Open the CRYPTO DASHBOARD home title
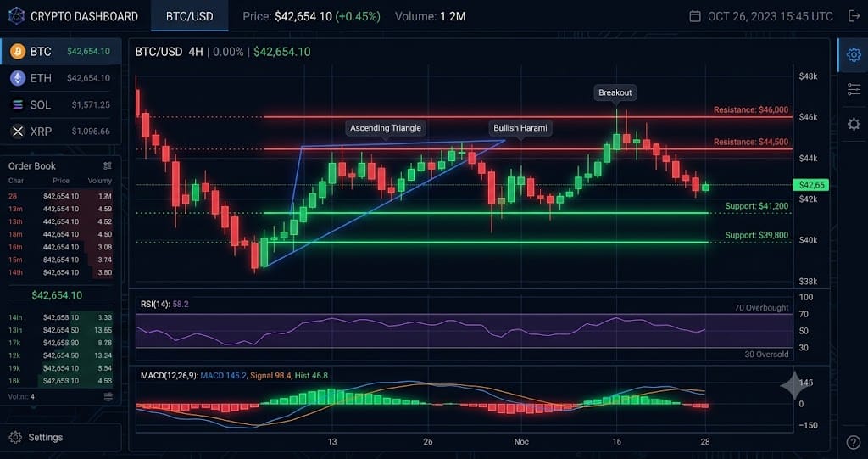The width and height of the screenshot is (868, 459). [x=84, y=16]
